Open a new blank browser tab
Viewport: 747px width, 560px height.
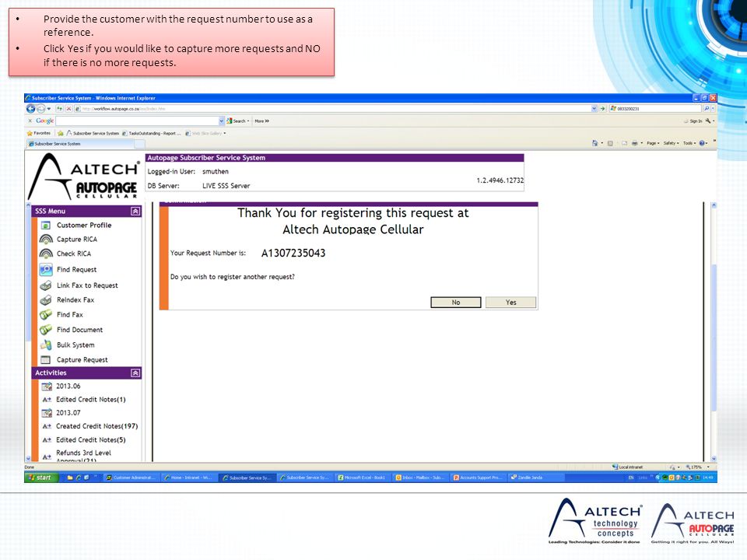[x=139, y=143]
